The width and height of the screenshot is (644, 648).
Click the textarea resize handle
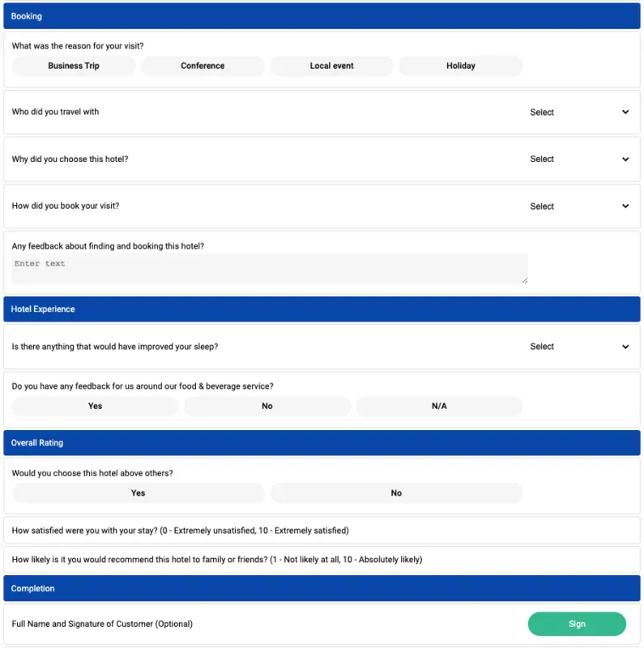525,280
